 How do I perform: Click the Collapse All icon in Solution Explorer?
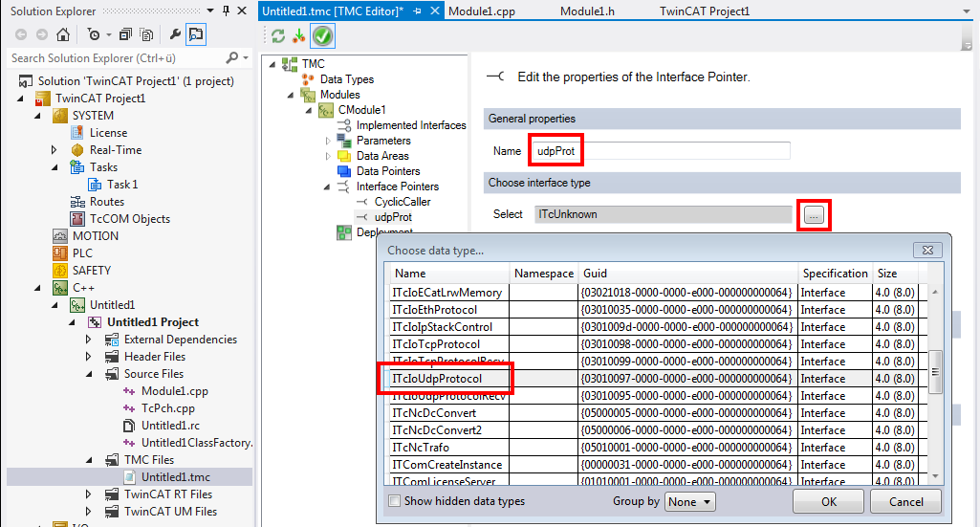pyautogui.click(x=125, y=34)
